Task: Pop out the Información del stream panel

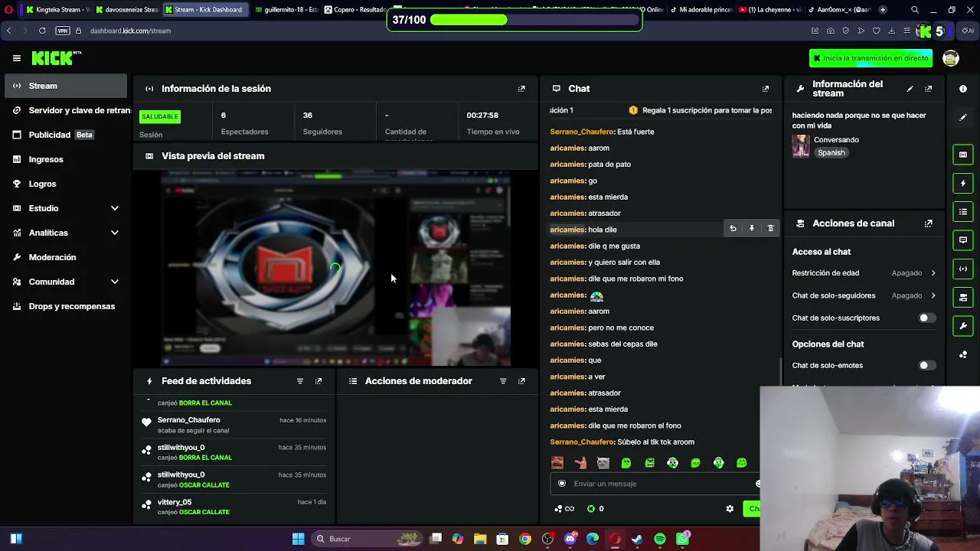Action: (x=928, y=89)
